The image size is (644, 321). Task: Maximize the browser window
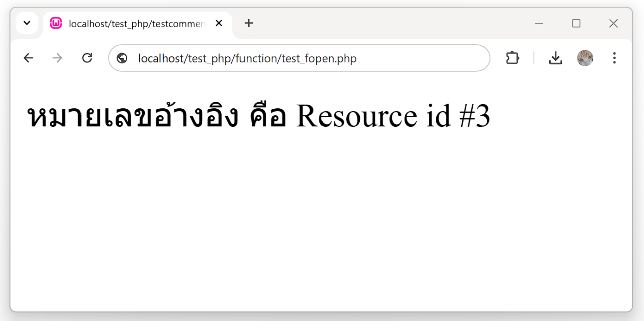coord(576,23)
